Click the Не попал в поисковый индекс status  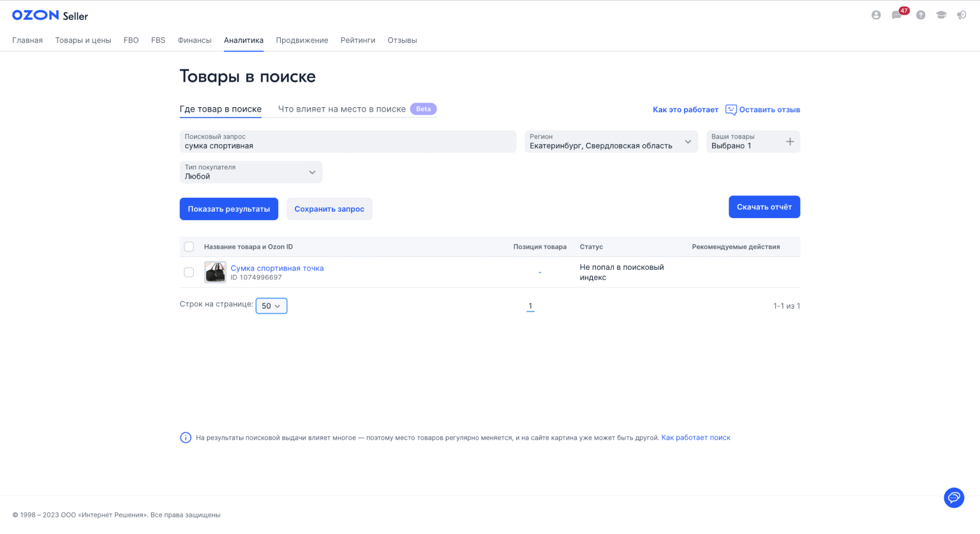622,272
